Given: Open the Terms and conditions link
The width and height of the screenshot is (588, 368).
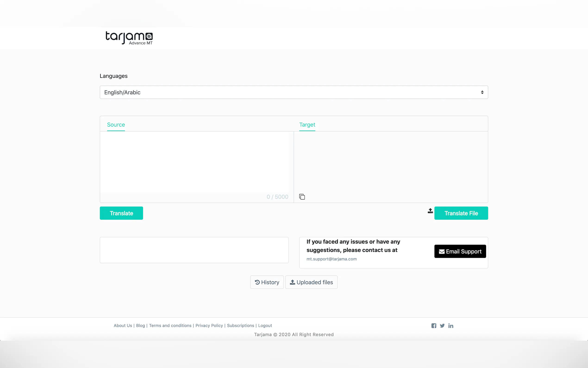Looking at the screenshot, I should tap(170, 325).
